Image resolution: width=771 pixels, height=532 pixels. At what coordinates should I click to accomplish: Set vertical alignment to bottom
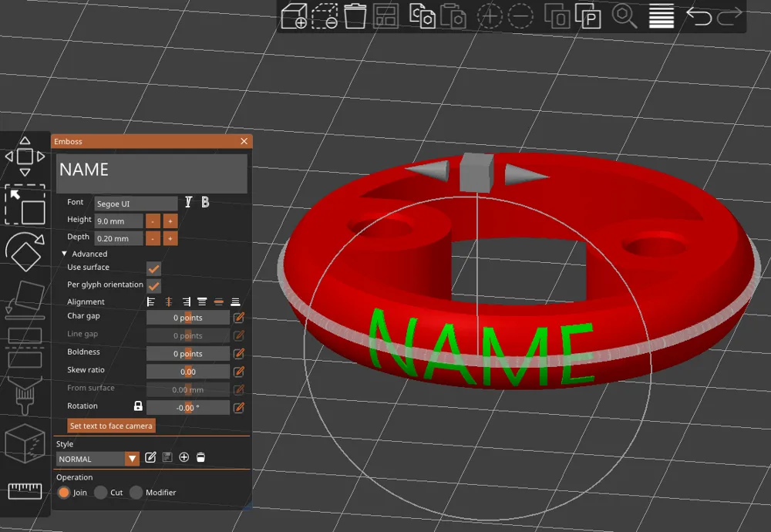[235, 302]
